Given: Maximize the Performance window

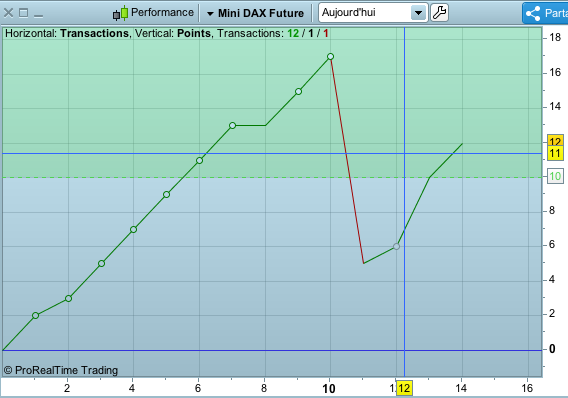Looking at the screenshot, I should 24,13.
